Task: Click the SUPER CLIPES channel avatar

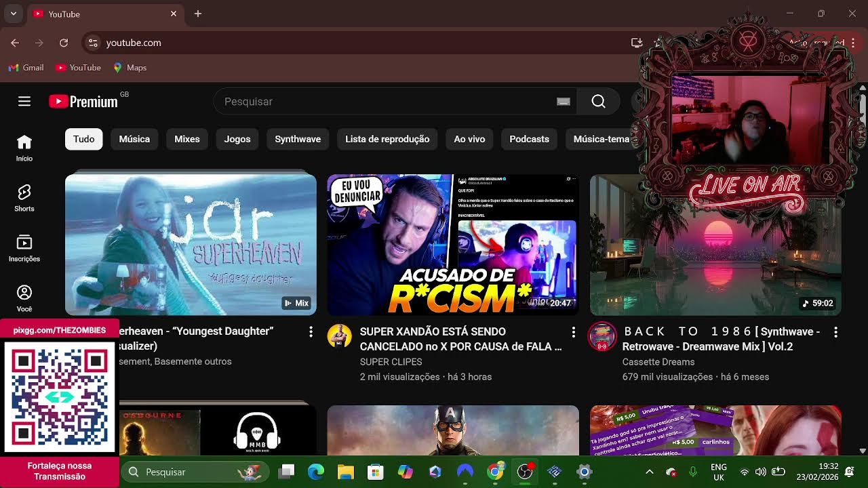Action: coord(340,336)
